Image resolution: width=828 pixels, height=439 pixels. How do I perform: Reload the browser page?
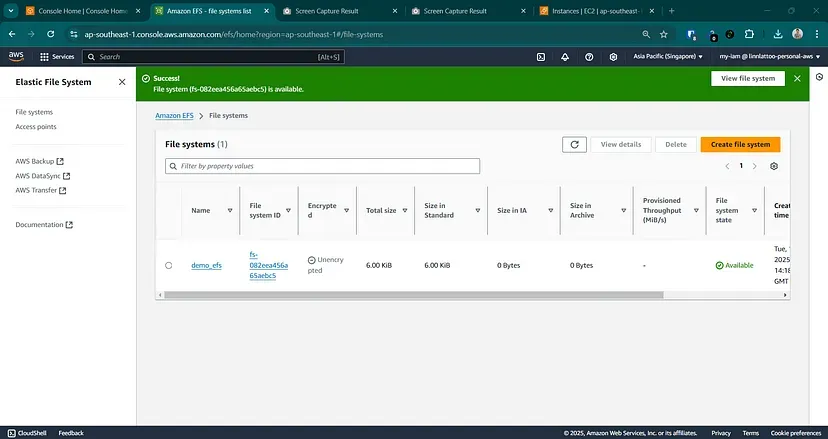coord(51,34)
